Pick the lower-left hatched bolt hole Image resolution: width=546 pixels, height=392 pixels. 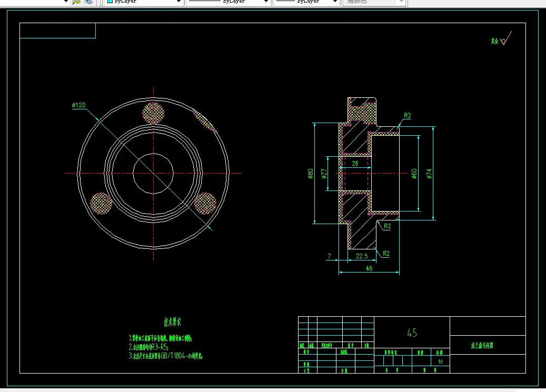point(101,203)
